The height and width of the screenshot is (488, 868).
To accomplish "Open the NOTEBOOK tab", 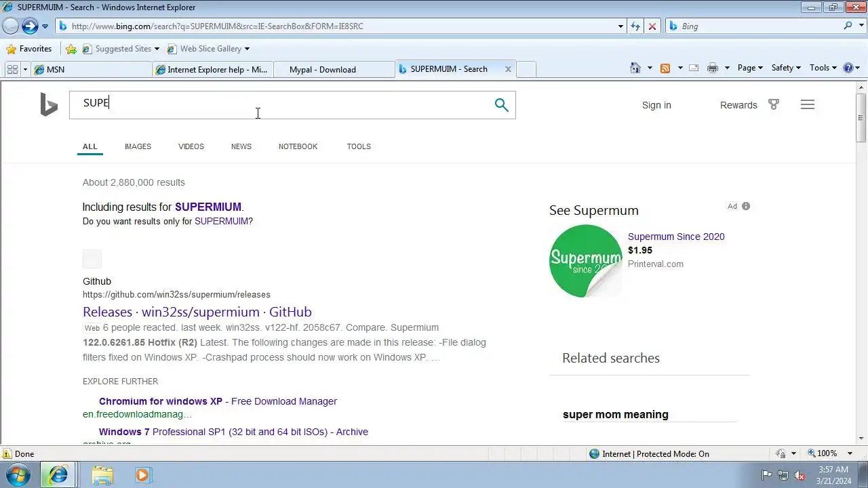I will click(298, 146).
